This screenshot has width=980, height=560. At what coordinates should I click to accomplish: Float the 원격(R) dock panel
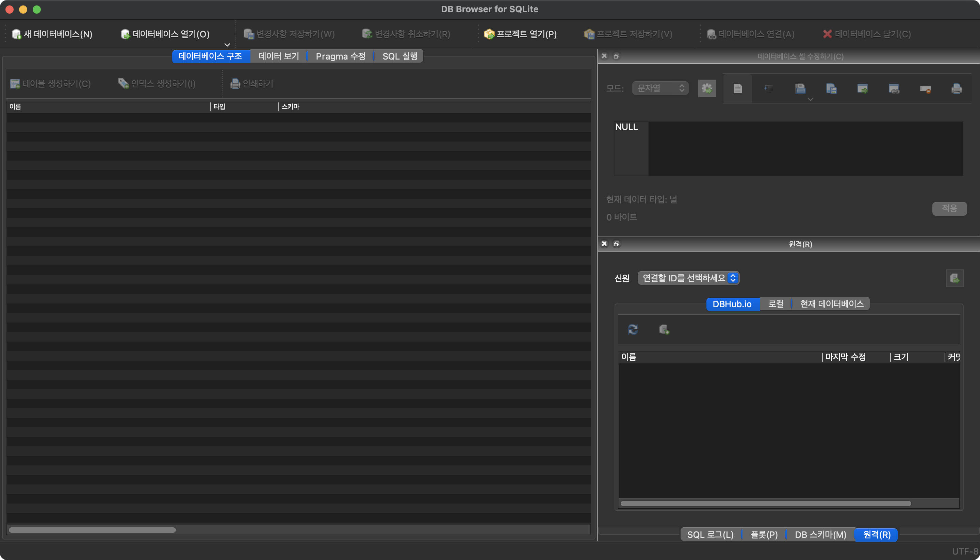pyautogui.click(x=616, y=244)
